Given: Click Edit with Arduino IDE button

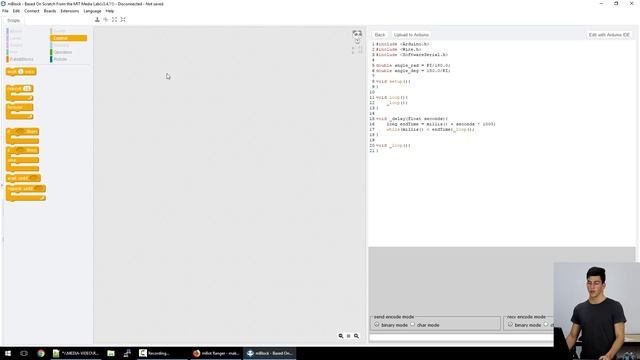Looking at the screenshot, I should pos(609,35).
